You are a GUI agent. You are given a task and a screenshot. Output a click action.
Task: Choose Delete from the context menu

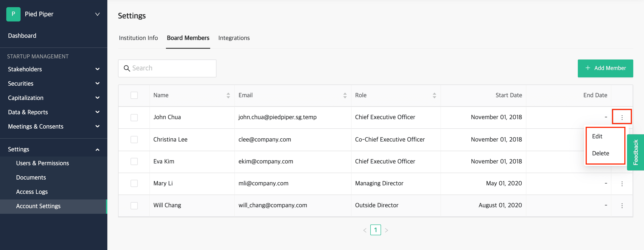600,153
